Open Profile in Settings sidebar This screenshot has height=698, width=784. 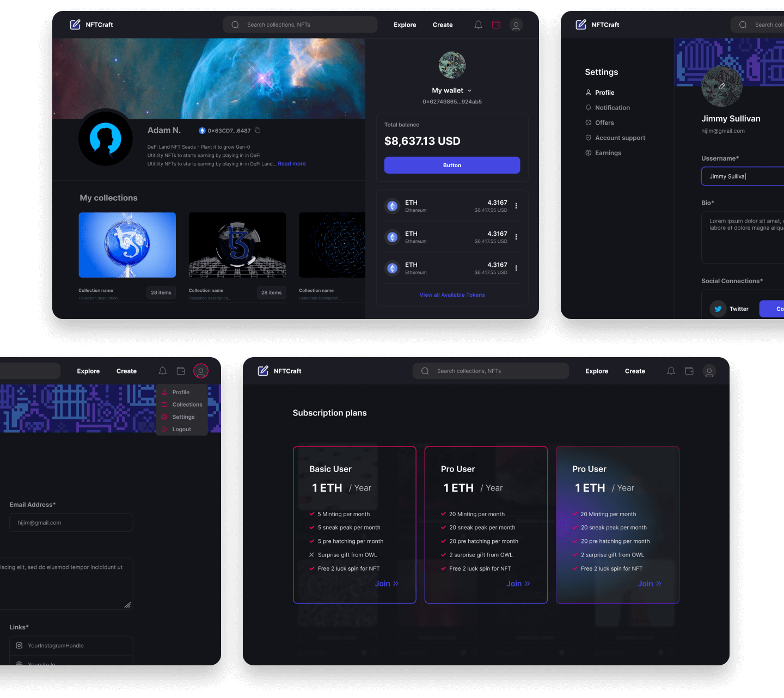point(600,93)
